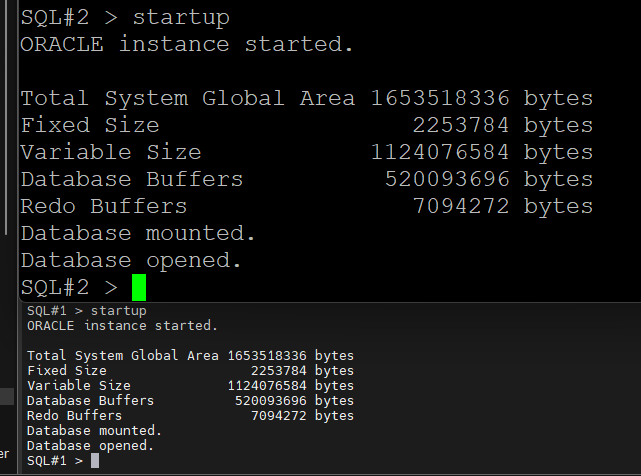Click value 1124076584 in the SQL#2 pane
This screenshot has width=641, height=476.
[x=440, y=152]
